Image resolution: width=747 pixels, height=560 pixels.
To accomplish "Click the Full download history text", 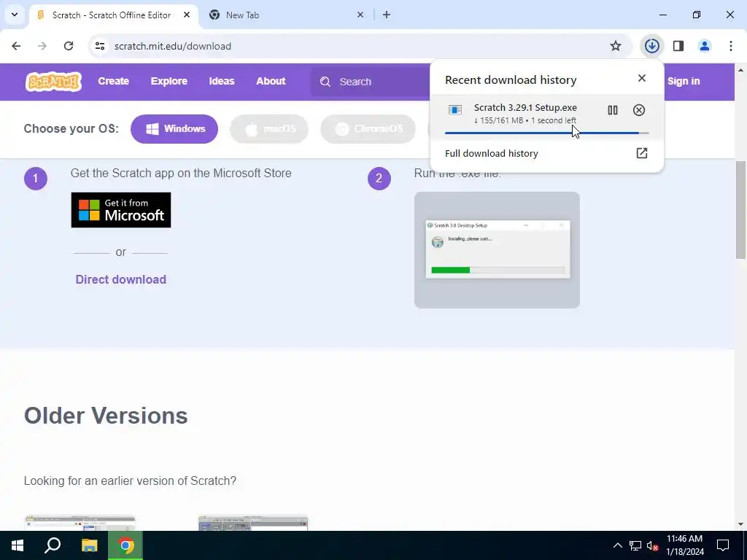I will click(x=491, y=153).
